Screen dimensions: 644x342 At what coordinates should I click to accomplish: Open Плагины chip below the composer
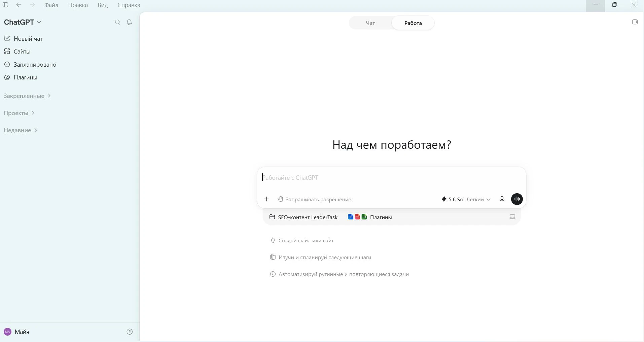pos(370,217)
